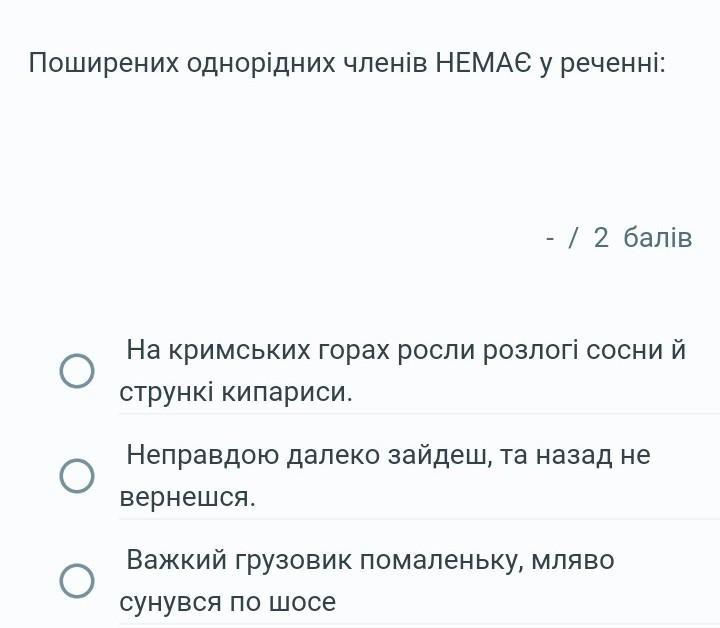
Task: Click the text line 'сунувся по шосе'
Action: [x=228, y=602]
